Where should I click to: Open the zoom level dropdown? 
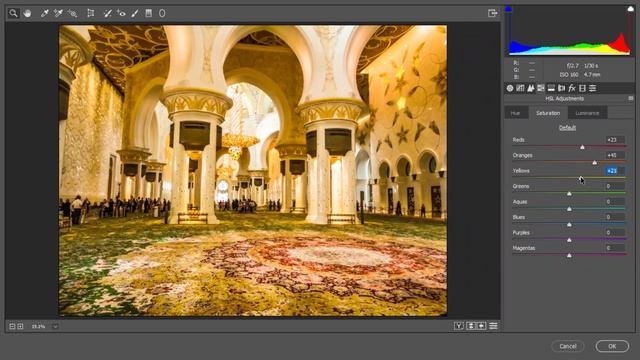pyautogui.click(x=55, y=327)
